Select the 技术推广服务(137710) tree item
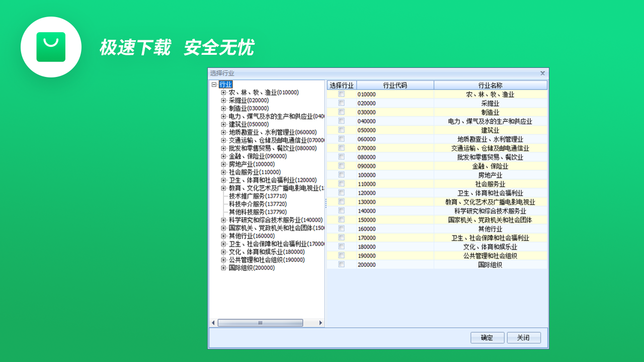Viewport: 644px width, 362px height. 255,196
